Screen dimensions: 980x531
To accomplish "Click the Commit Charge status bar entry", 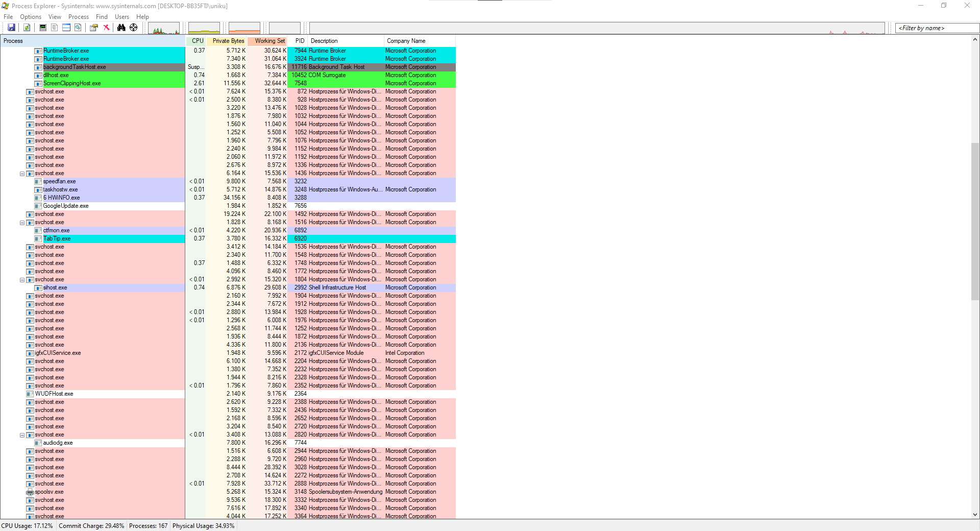I will tap(91, 526).
